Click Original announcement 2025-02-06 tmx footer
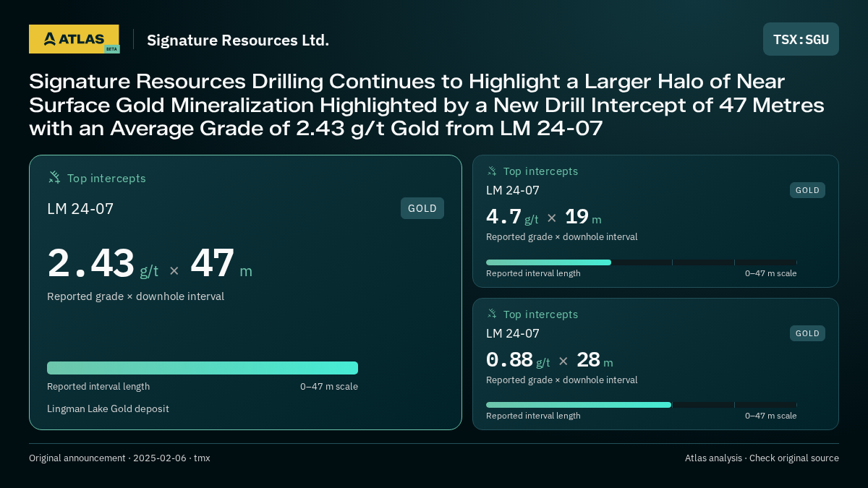 (119, 458)
